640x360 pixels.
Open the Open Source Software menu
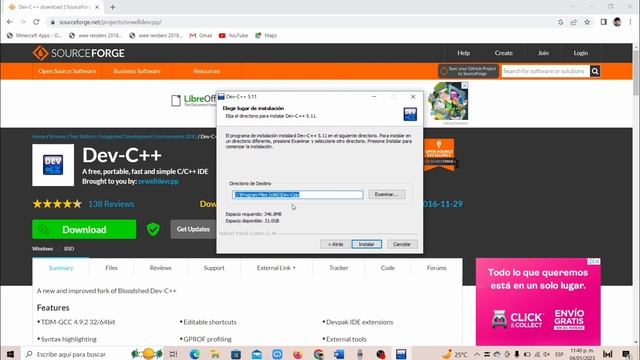(67, 71)
